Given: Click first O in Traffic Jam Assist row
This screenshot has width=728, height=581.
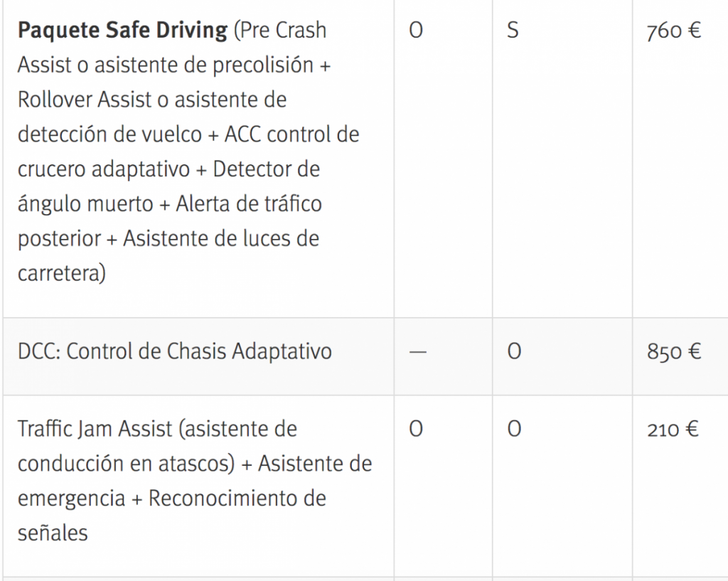Looking at the screenshot, I should click(417, 430).
